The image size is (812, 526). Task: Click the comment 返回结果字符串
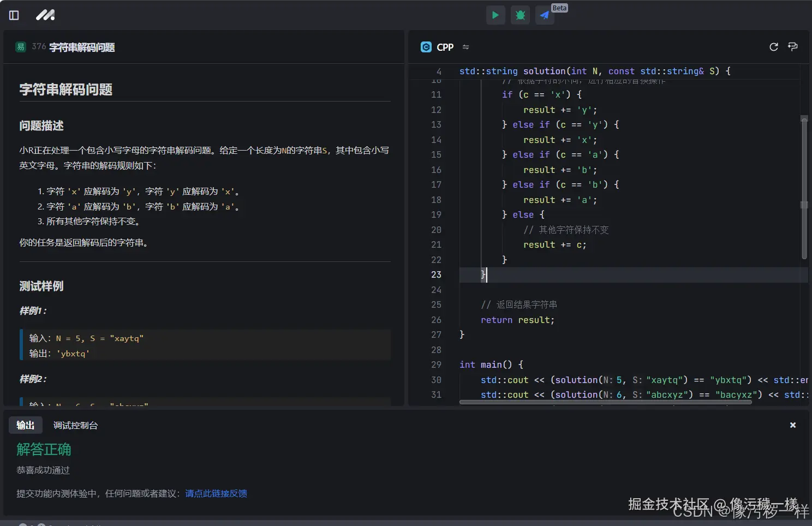[x=519, y=304]
